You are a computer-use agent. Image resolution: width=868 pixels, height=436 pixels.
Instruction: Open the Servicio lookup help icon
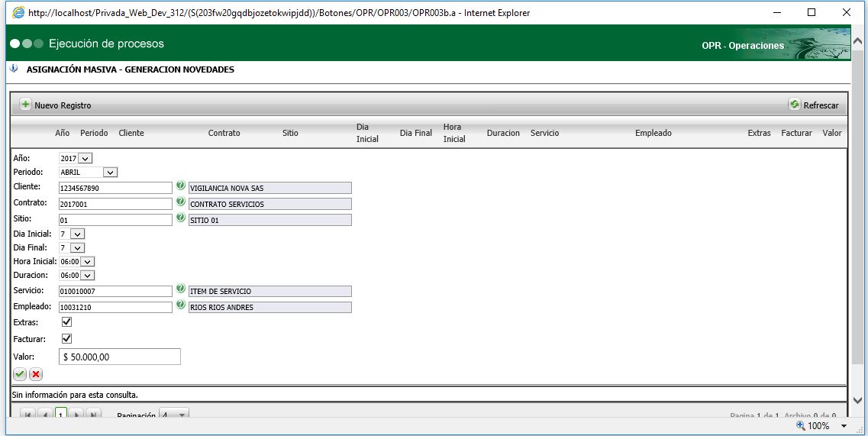pos(180,289)
